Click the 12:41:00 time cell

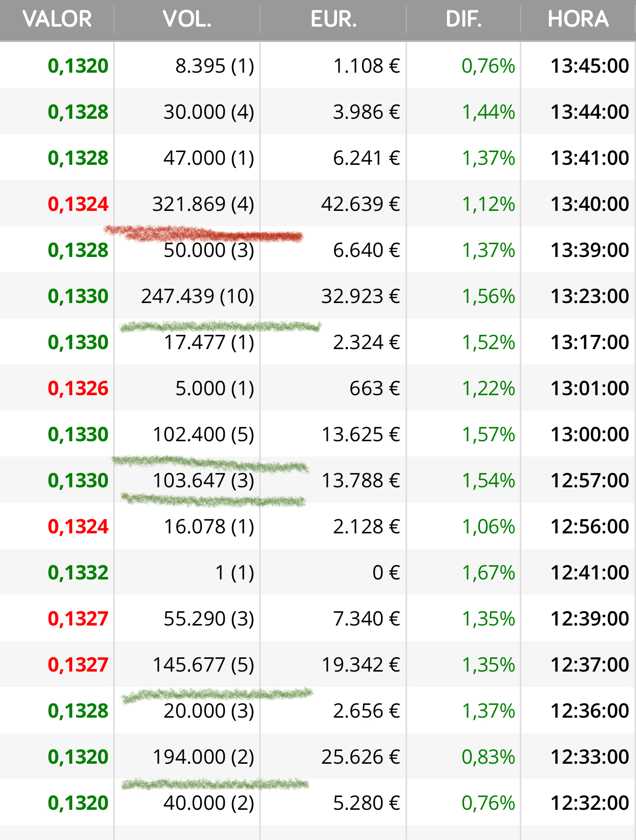pyautogui.click(x=589, y=573)
